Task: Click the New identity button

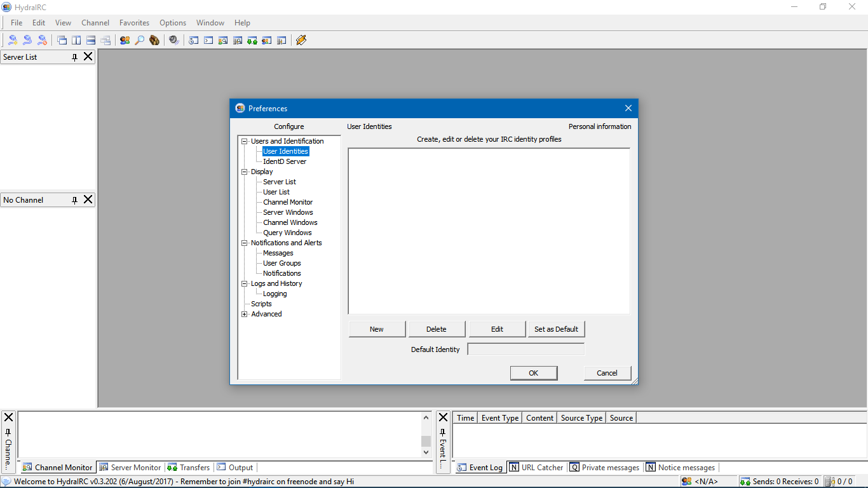Action: tap(377, 329)
